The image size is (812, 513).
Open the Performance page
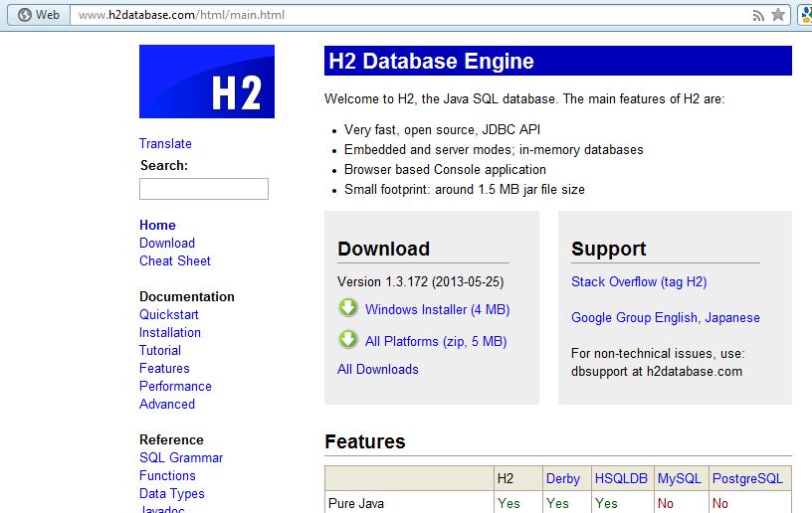[175, 387]
